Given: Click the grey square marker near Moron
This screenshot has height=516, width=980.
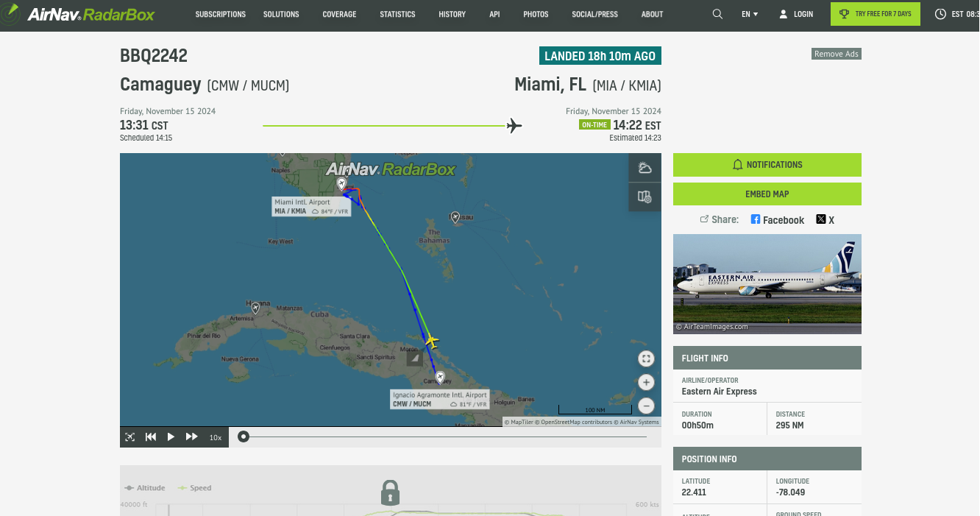Looking at the screenshot, I should (415, 358).
